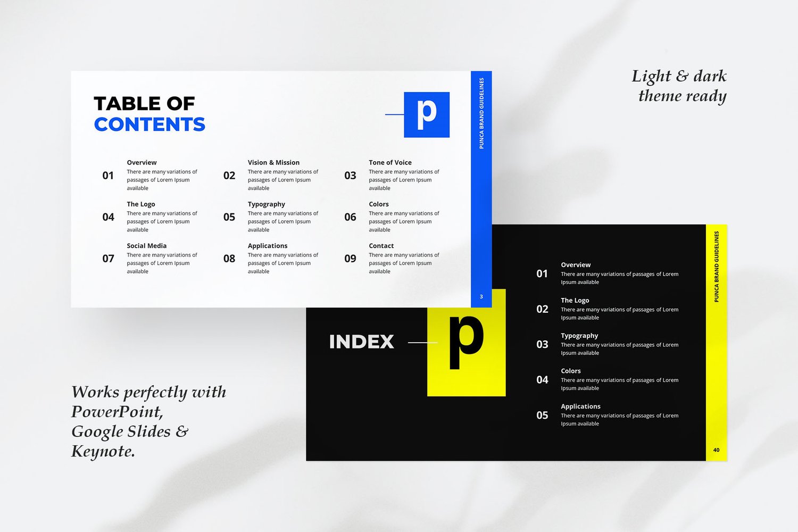Click 'Colors' on the light slide
This screenshot has height=532, width=798.
[379, 204]
